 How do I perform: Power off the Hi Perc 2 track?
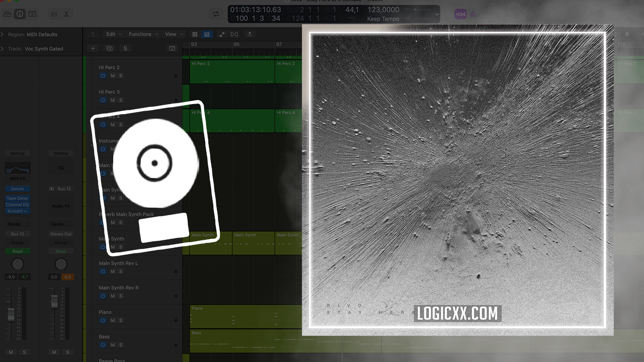(103, 75)
